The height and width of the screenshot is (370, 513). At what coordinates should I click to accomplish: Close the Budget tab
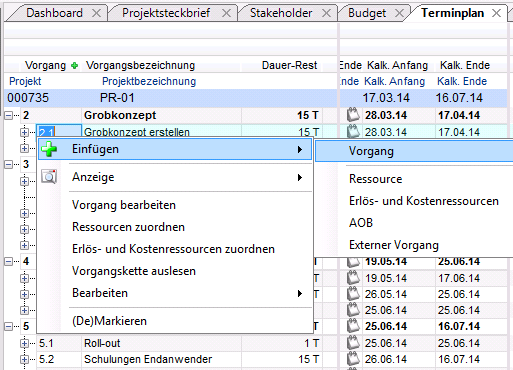click(x=399, y=13)
